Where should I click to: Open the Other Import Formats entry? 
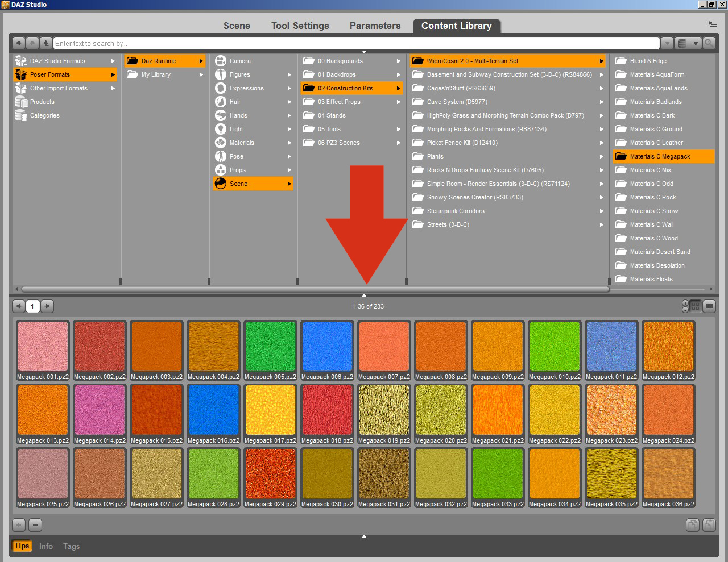(65, 88)
